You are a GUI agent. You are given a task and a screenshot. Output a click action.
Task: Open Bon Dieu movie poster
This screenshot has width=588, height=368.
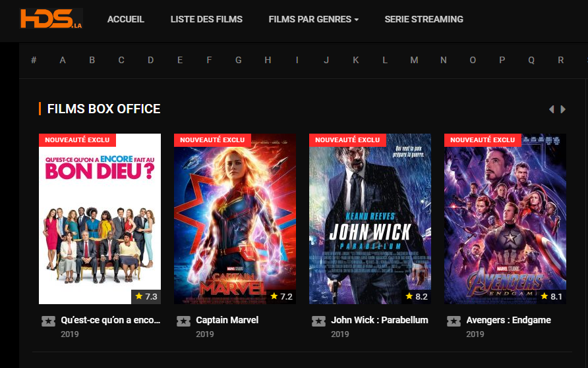click(x=100, y=219)
